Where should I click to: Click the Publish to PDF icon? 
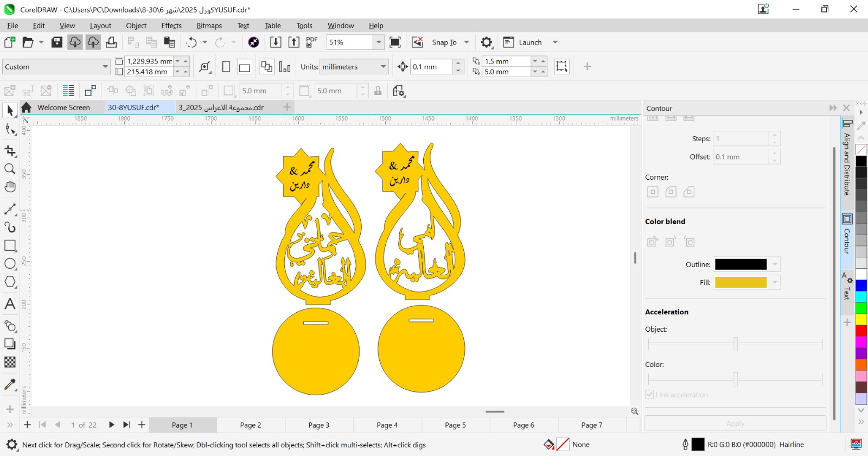(x=312, y=42)
